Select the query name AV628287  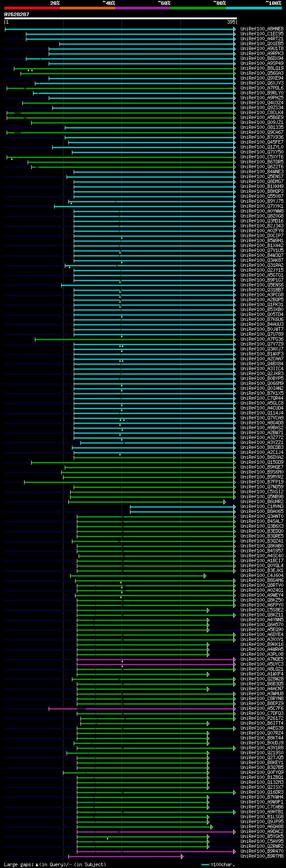click(17, 14)
